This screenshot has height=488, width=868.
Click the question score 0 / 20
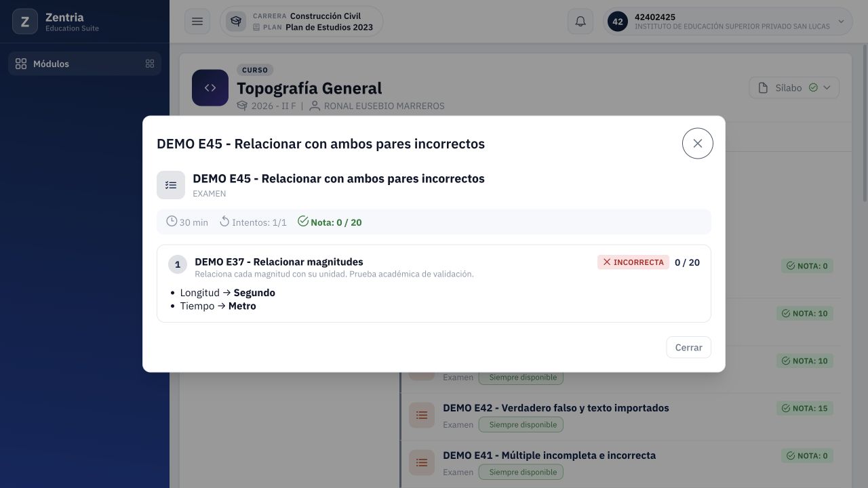pos(687,262)
